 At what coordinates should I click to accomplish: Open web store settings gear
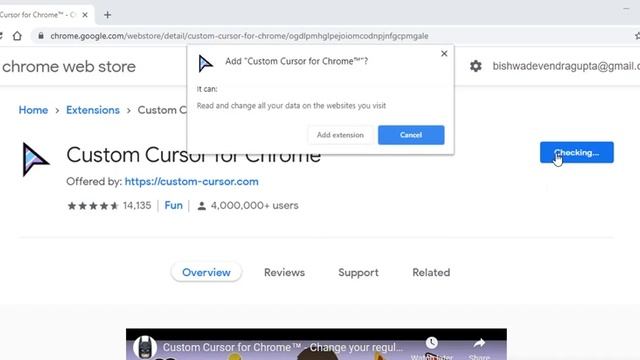[x=476, y=66]
